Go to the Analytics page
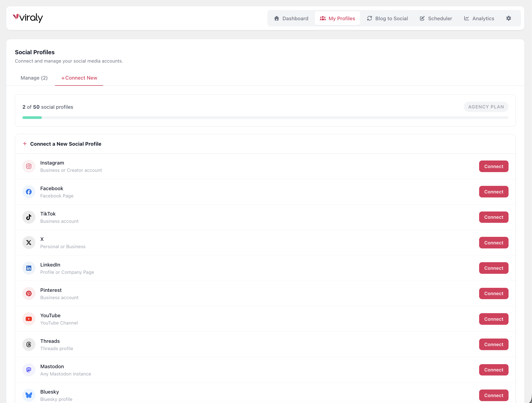 click(479, 18)
